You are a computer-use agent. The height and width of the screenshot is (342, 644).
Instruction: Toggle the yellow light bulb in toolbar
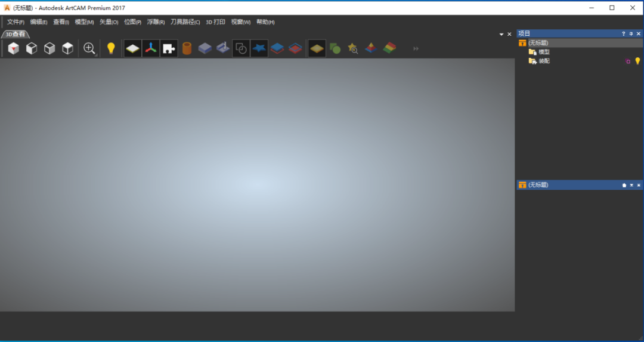(x=110, y=48)
